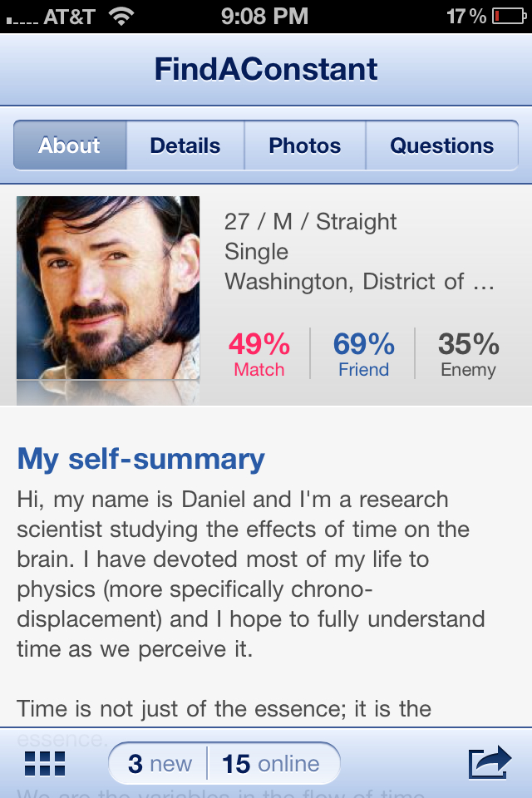Tap the truncated Washington location text

[359, 282]
